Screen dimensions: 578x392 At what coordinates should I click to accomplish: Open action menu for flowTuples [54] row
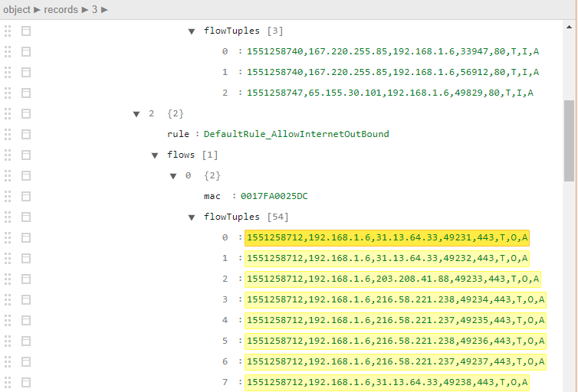click(26, 217)
